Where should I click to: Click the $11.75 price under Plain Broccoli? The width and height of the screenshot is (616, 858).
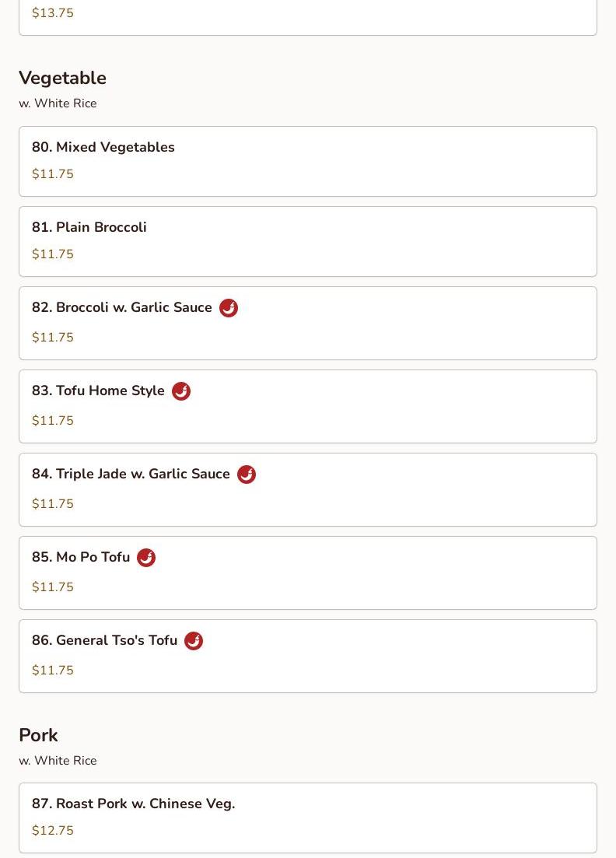click(x=53, y=254)
